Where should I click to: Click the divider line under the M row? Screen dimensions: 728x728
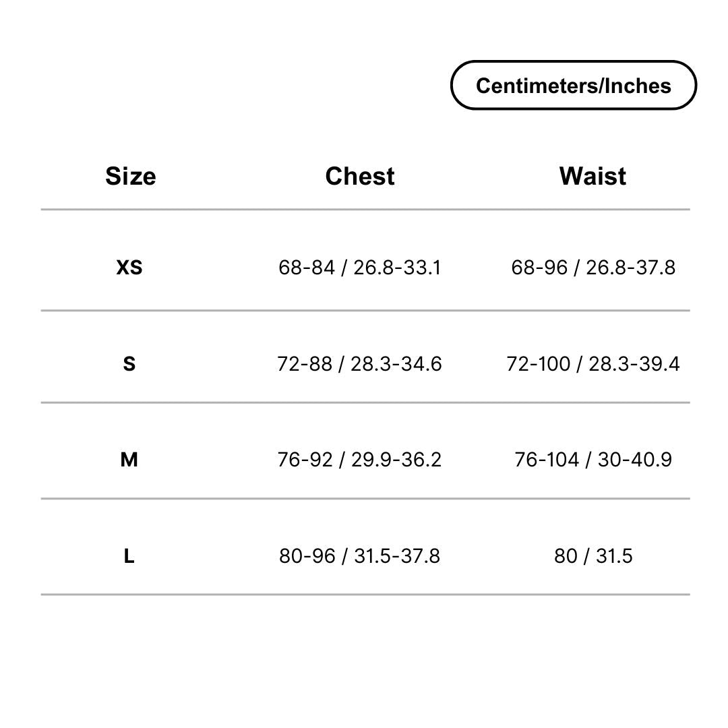[365, 499]
